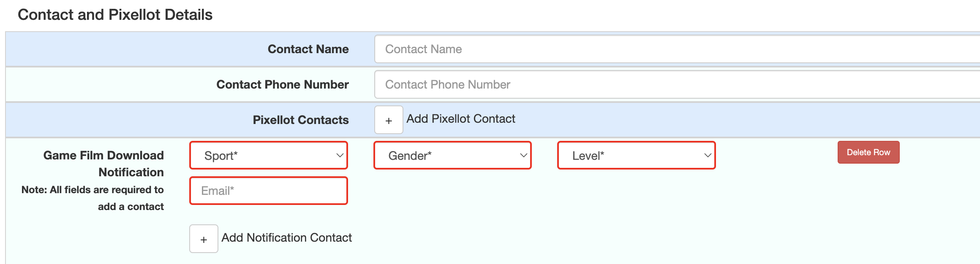Click the Contact and Pixellot Details heading
Screen dimensions: 980x264
pos(115,15)
